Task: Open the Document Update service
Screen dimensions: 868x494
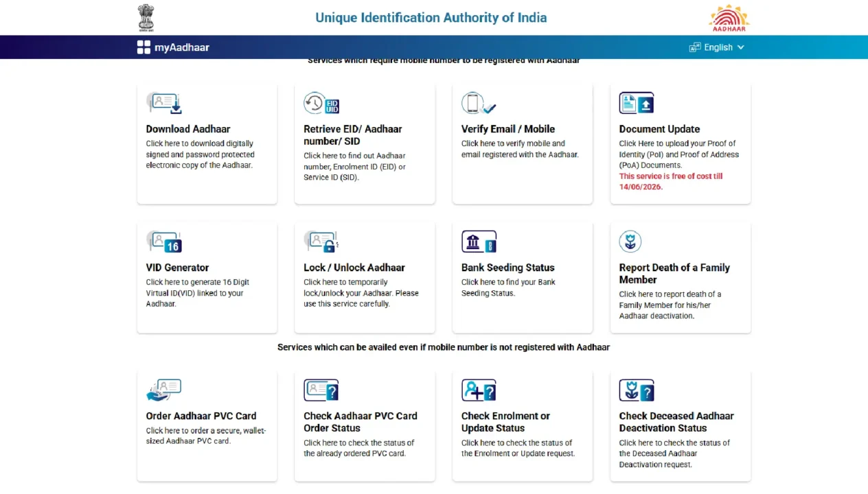Action: (x=681, y=144)
